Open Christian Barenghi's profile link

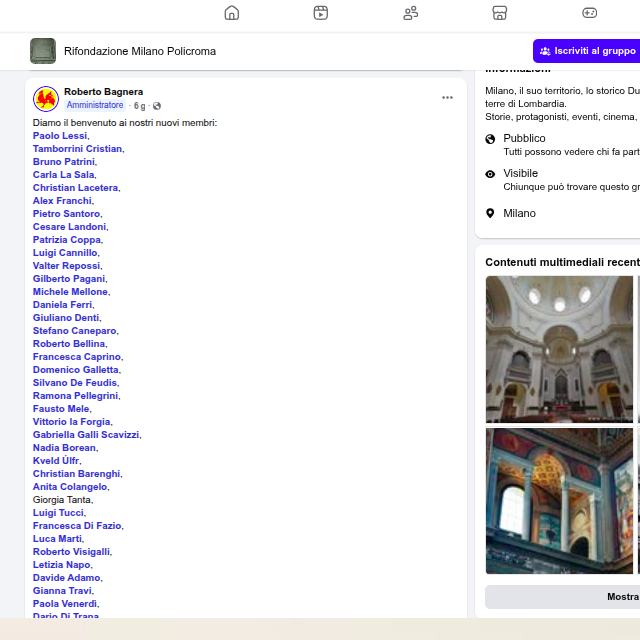click(x=77, y=474)
